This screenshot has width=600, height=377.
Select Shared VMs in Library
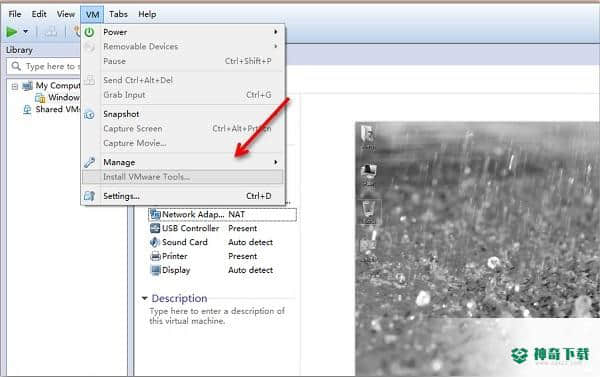pos(58,109)
